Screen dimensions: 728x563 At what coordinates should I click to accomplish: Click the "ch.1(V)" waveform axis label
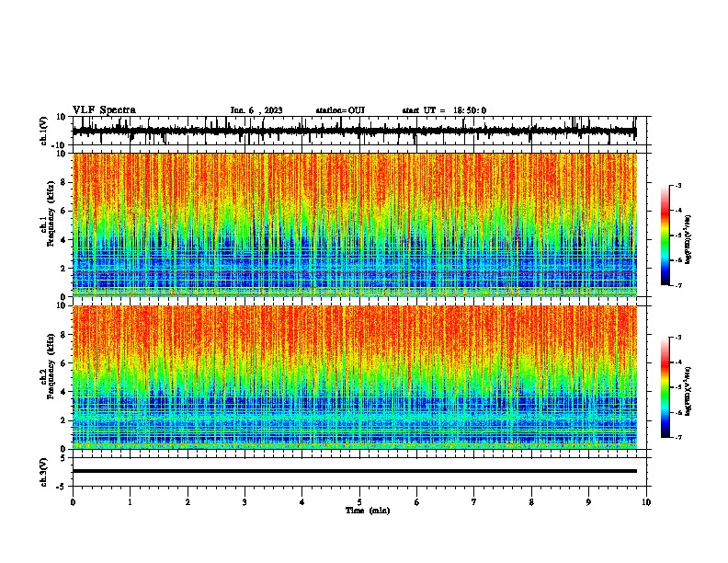(44, 131)
